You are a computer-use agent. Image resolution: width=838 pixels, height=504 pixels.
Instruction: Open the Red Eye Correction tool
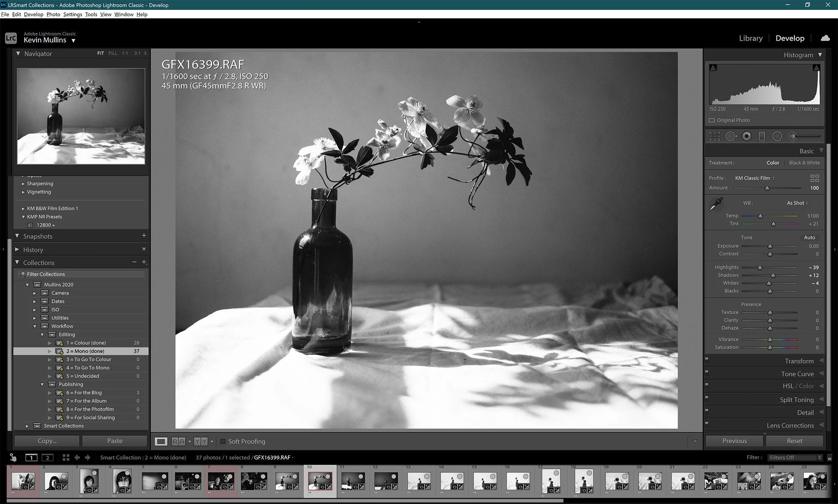[747, 136]
